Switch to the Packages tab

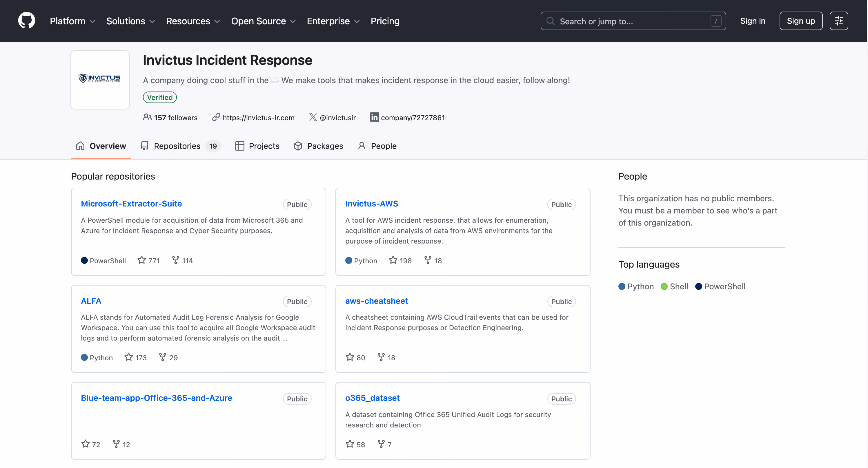coord(318,146)
